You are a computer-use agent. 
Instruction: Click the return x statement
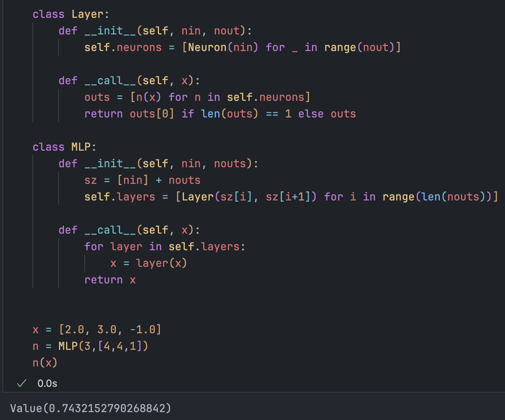(x=110, y=279)
